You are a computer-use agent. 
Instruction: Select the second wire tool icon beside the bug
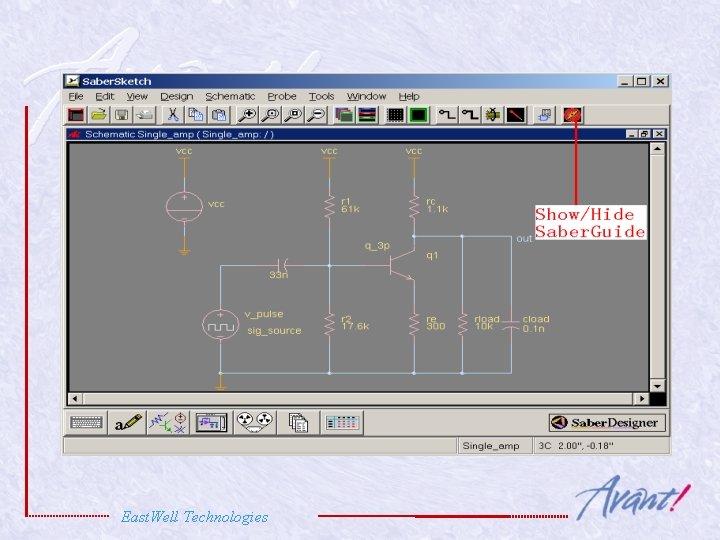coord(470,115)
